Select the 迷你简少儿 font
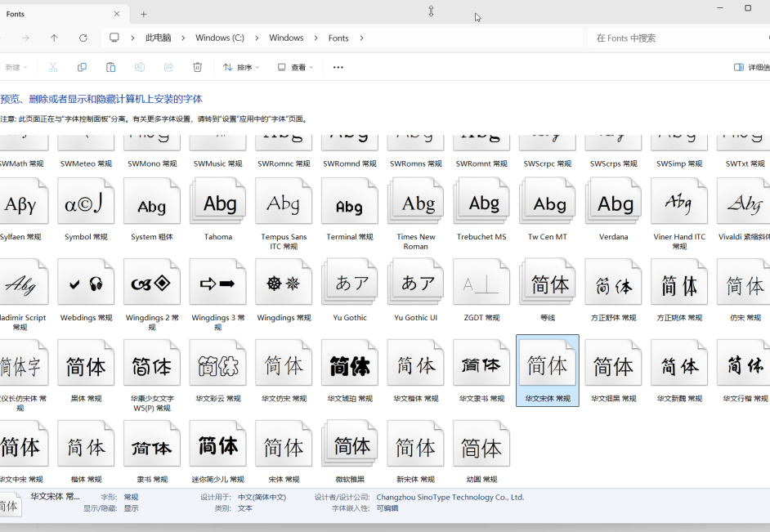This screenshot has width=770, height=532. [218, 452]
